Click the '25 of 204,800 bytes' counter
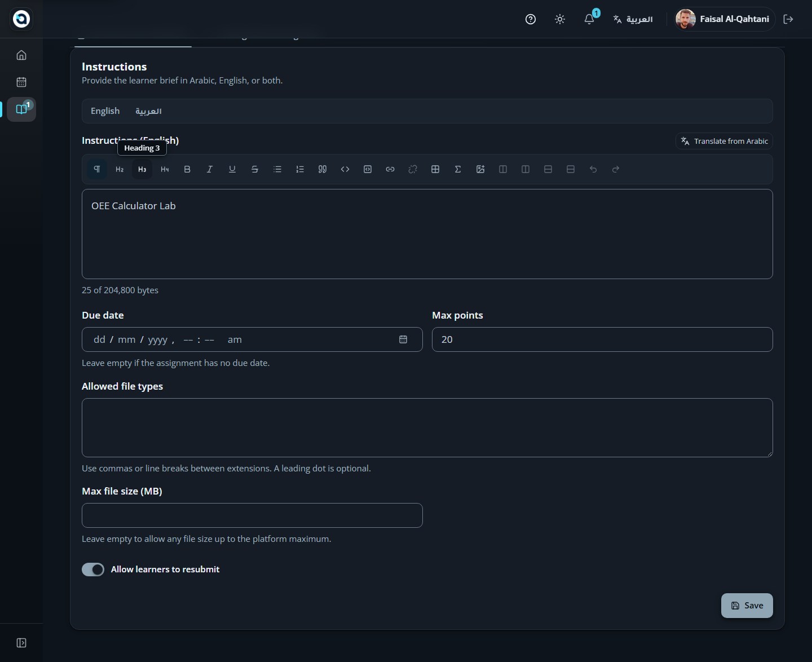Viewport: 812px width, 662px height. [120, 290]
